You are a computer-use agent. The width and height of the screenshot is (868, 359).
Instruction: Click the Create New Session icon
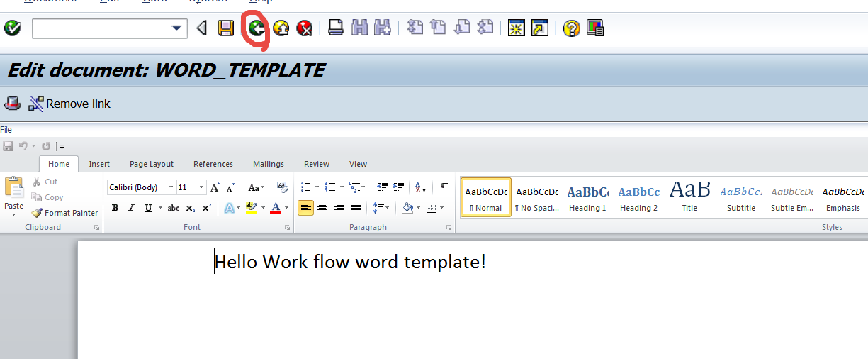(517, 28)
